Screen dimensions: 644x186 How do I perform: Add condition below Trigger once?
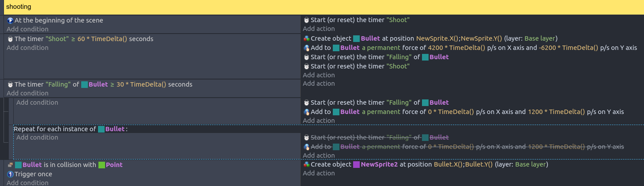click(x=27, y=183)
